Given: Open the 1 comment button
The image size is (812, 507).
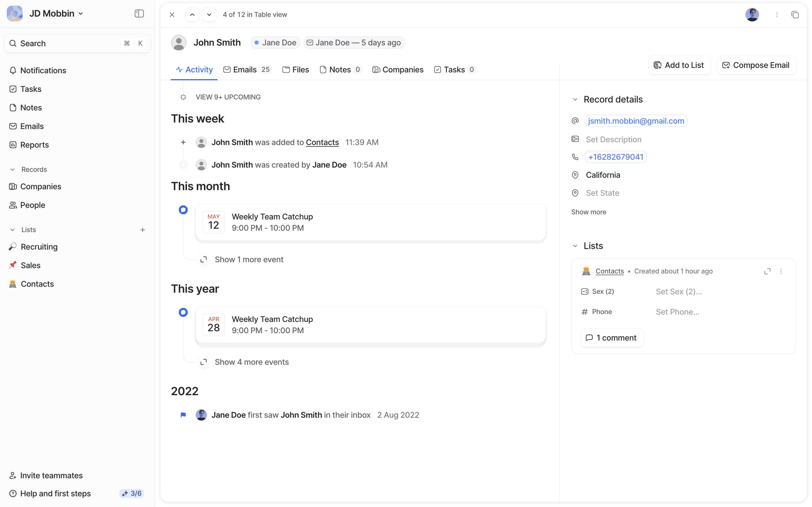Looking at the screenshot, I should click(x=611, y=338).
